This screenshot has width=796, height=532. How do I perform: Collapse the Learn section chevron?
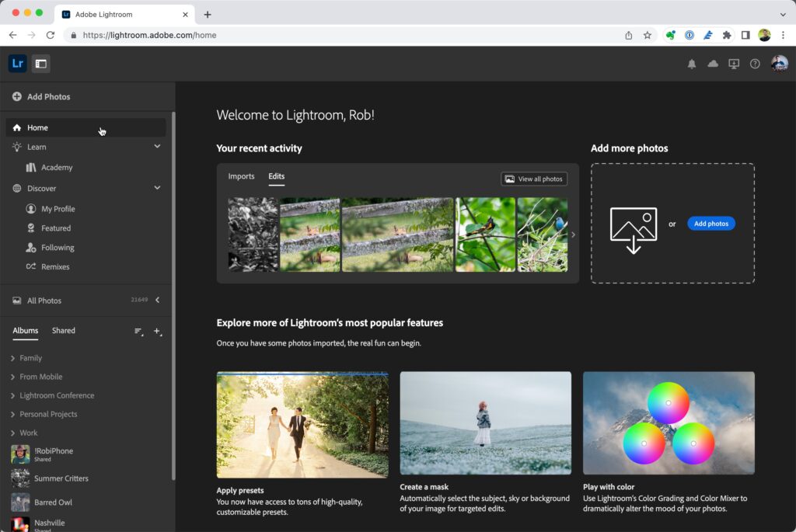coord(157,147)
